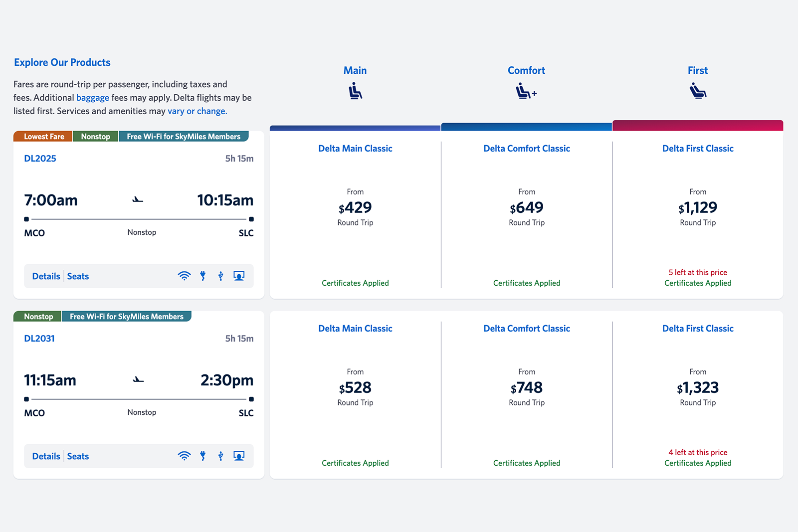Click the airplane icon on 7:00am flight

(x=138, y=200)
